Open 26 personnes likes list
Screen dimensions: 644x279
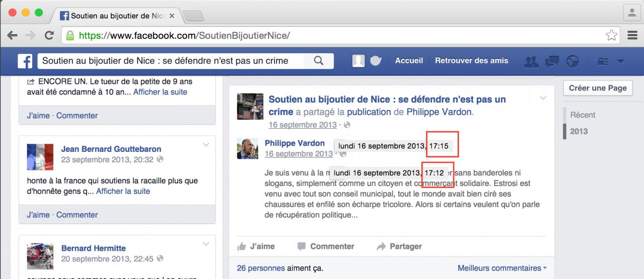261,268
